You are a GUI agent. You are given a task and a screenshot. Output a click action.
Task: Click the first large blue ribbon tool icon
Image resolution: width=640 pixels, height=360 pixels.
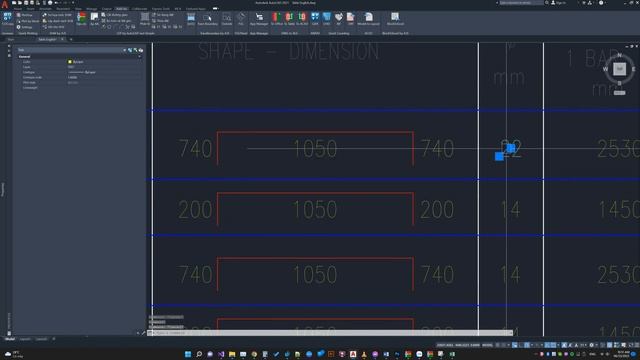click(x=7, y=17)
